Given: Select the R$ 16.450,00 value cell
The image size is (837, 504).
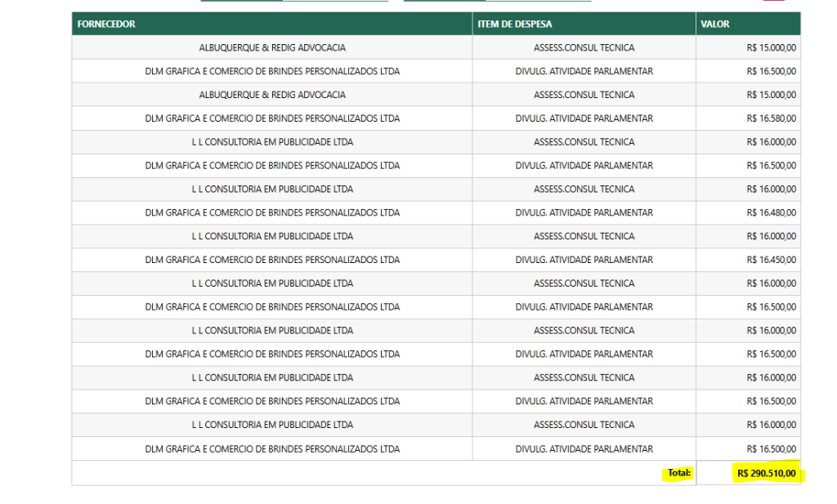Looking at the screenshot, I should click(x=771, y=260).
